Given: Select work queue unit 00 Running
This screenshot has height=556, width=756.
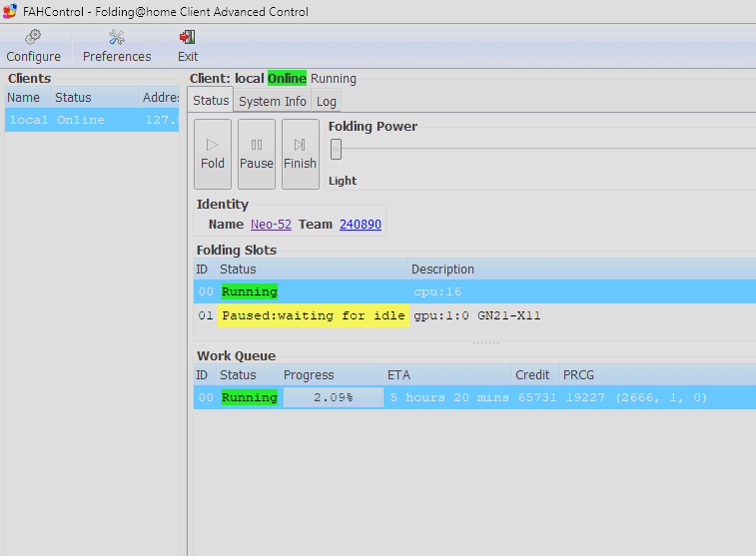Looking at the screenshot, I should 474,397.
